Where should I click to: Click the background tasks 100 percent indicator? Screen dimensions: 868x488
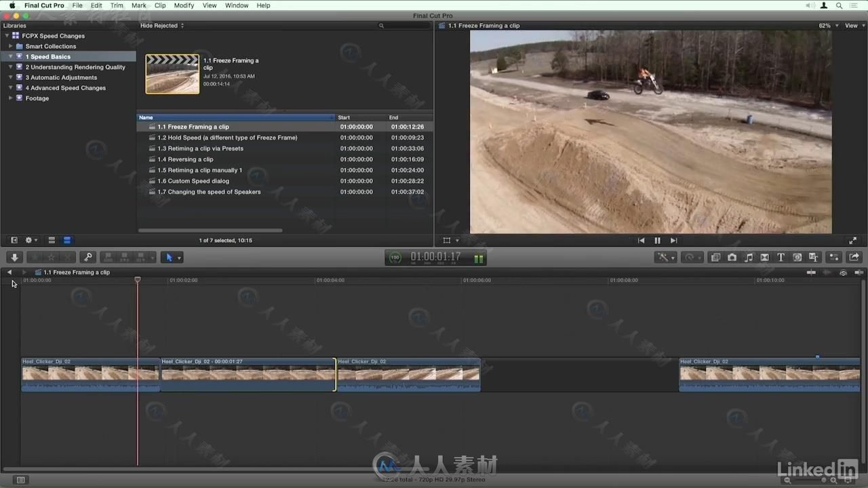(395, 258)
